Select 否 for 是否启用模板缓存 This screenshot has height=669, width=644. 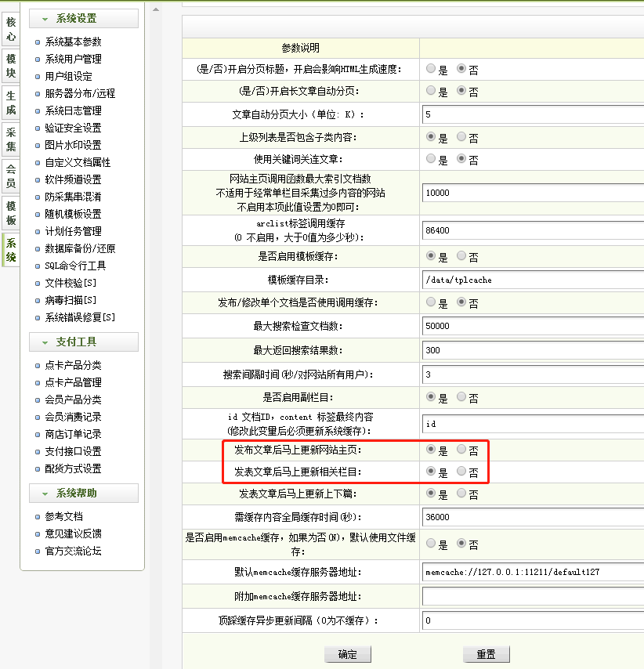coord(461,255)
